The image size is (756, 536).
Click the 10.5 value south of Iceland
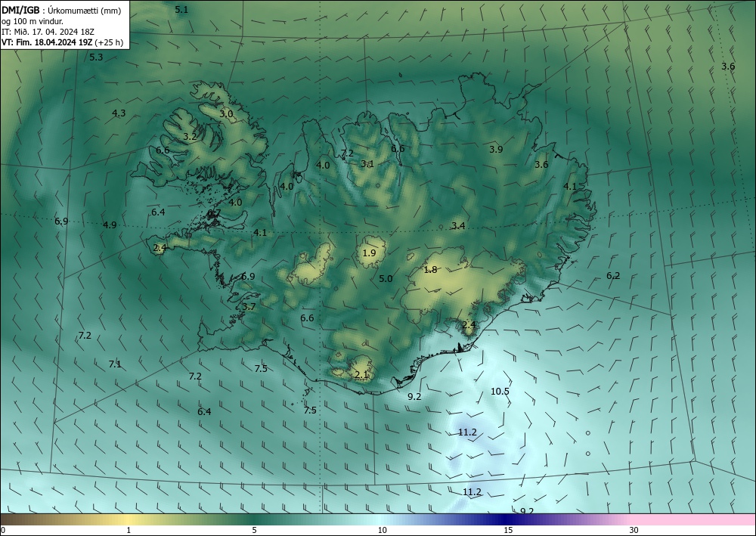500,392
